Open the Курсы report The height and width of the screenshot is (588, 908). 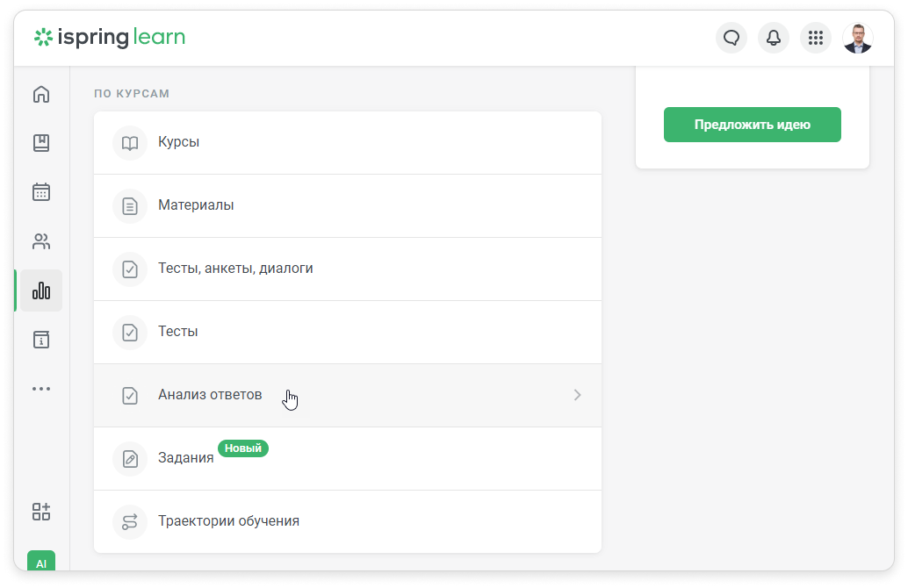pyautogui.click(x=348, y=143)
